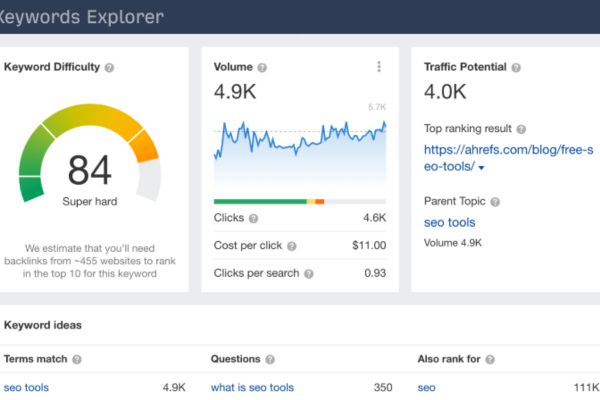This screenshot has width=600, height=400.
Task: Click the 111K volume for 'seo'
Action: pos(587,387)
